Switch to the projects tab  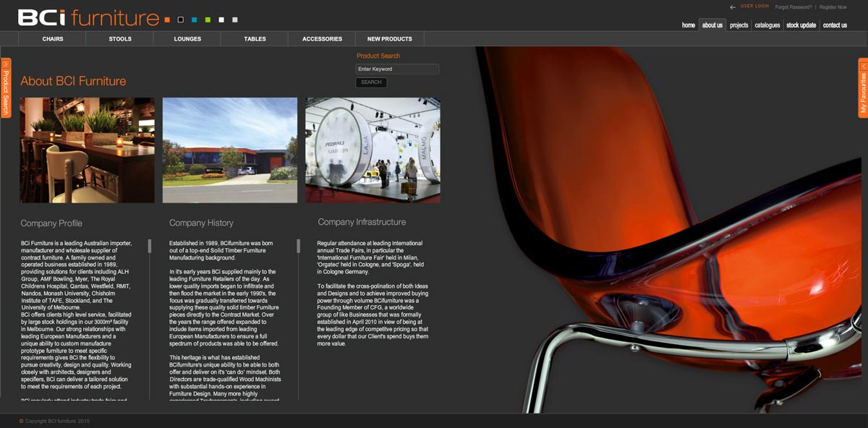(739, 25)
